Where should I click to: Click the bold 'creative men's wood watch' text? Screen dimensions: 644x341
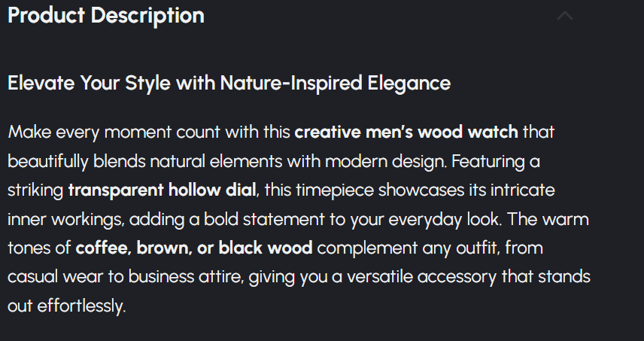pos(406,132)
